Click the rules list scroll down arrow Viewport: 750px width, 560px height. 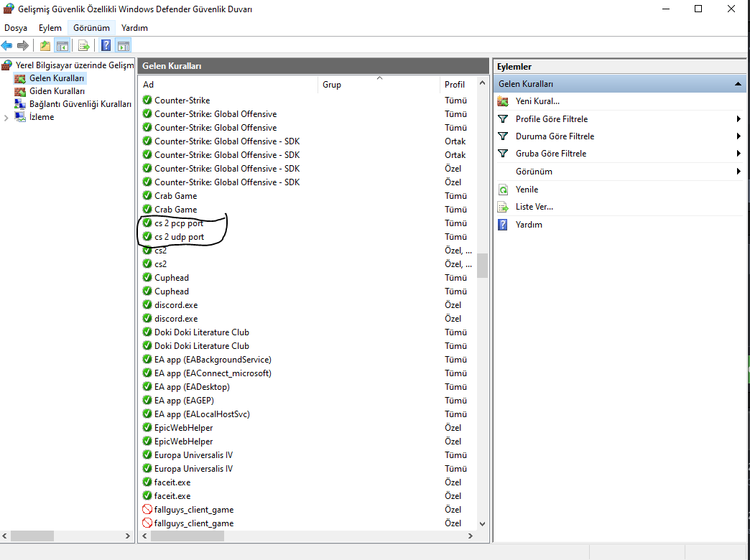482,523
